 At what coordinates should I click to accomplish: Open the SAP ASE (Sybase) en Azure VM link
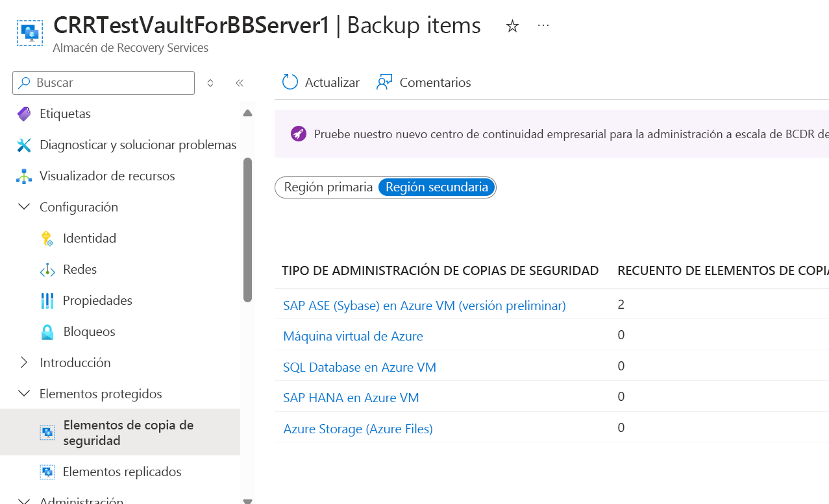point(425,306)
